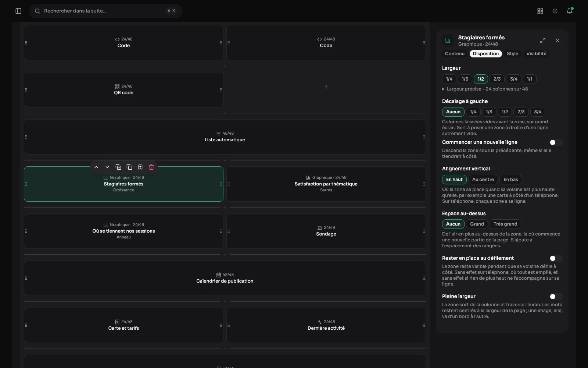Move the selected block down
588x368 pixels.
pos(107,167)
